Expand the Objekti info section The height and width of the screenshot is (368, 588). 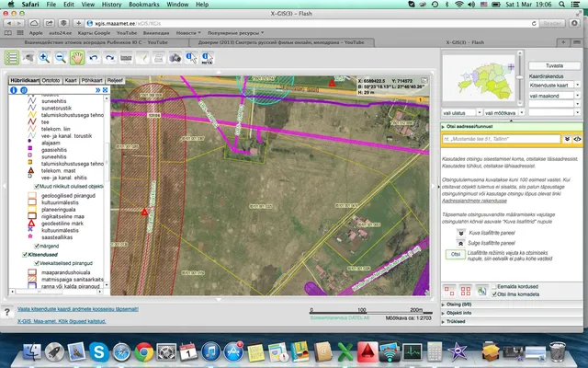coord(511,313)
